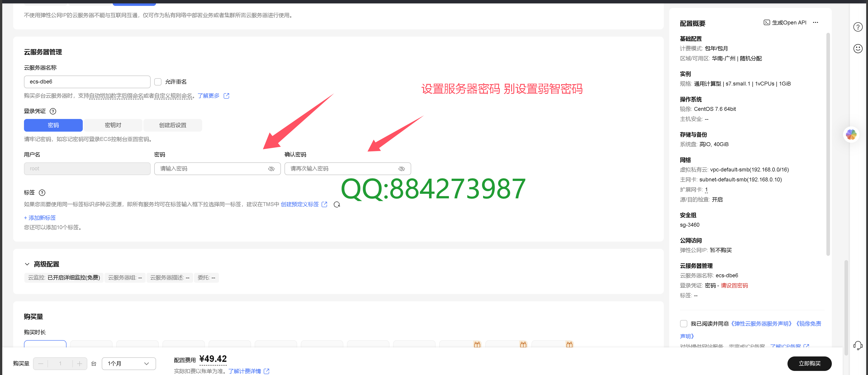
Task: Click the 自定义规则命名 underlined text
Action: tap(173, 96)
